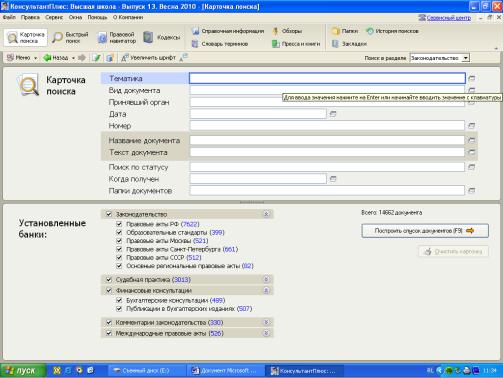Open the list icon for the Номер field
This screenshot has width=503, height=378.
[471, 126]
